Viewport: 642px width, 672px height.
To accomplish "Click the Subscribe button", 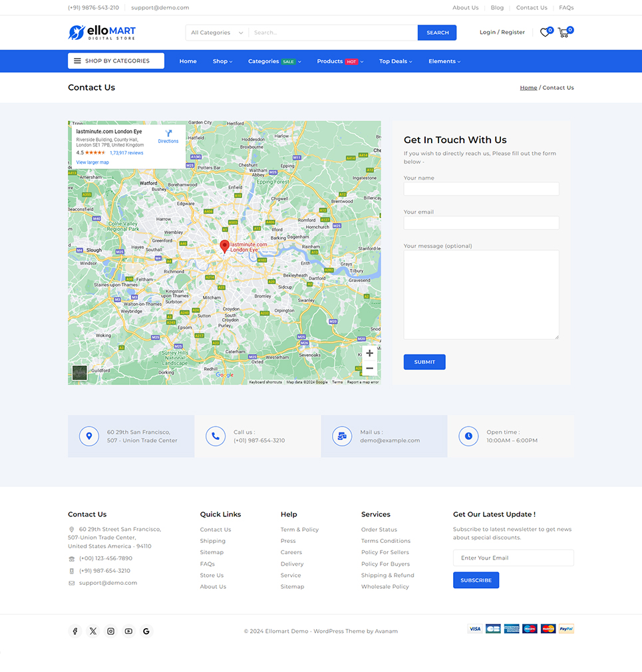I will point(476,580).
